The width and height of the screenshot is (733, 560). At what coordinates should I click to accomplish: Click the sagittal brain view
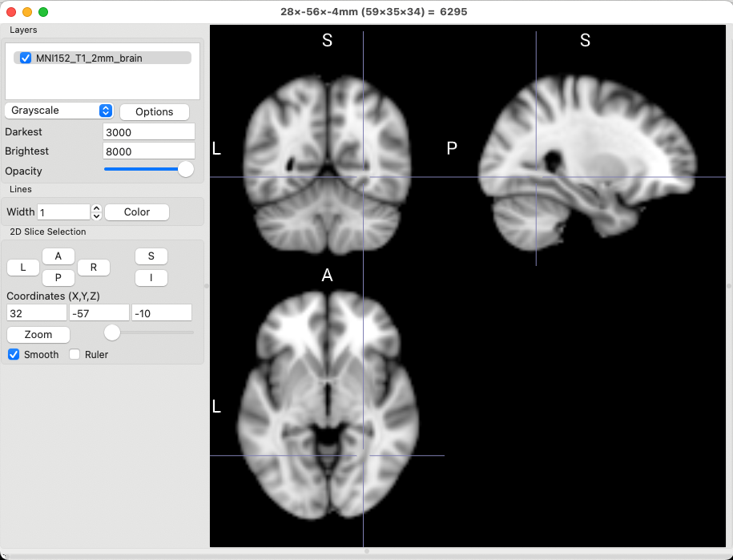(589, 160)
